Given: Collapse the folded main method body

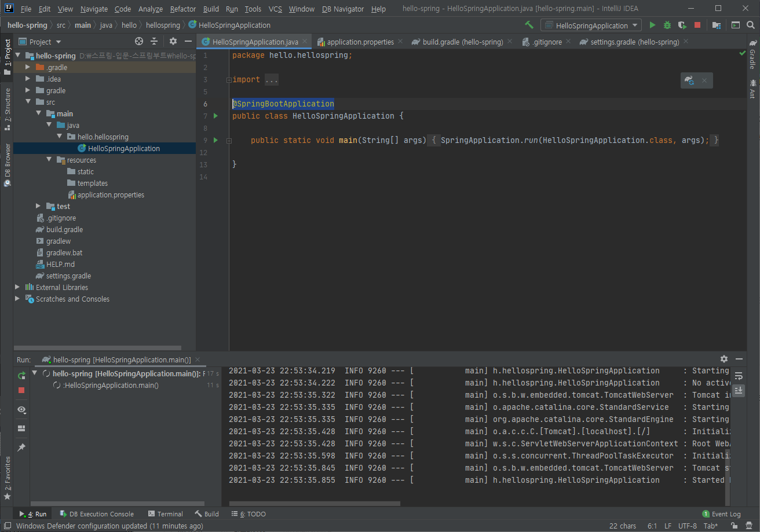Looking at the screenshot, I should (x=229, y=141).
